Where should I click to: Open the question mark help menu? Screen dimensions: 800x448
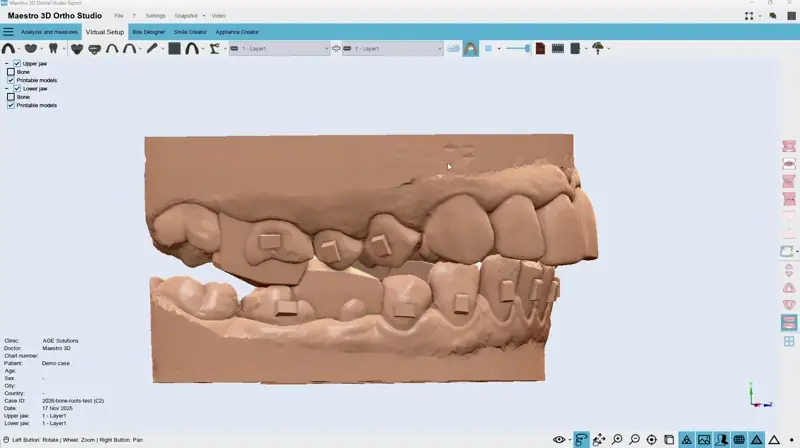[134, 16]
